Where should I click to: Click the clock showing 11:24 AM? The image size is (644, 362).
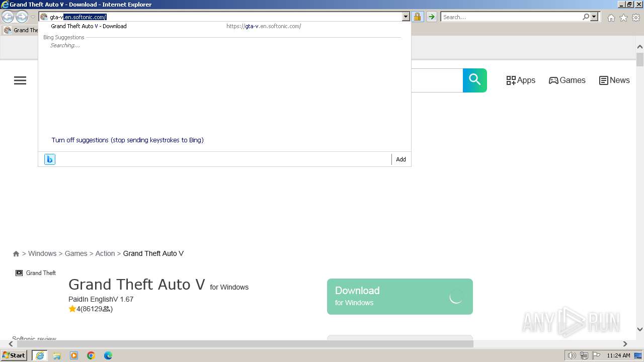tap(618, 355)
